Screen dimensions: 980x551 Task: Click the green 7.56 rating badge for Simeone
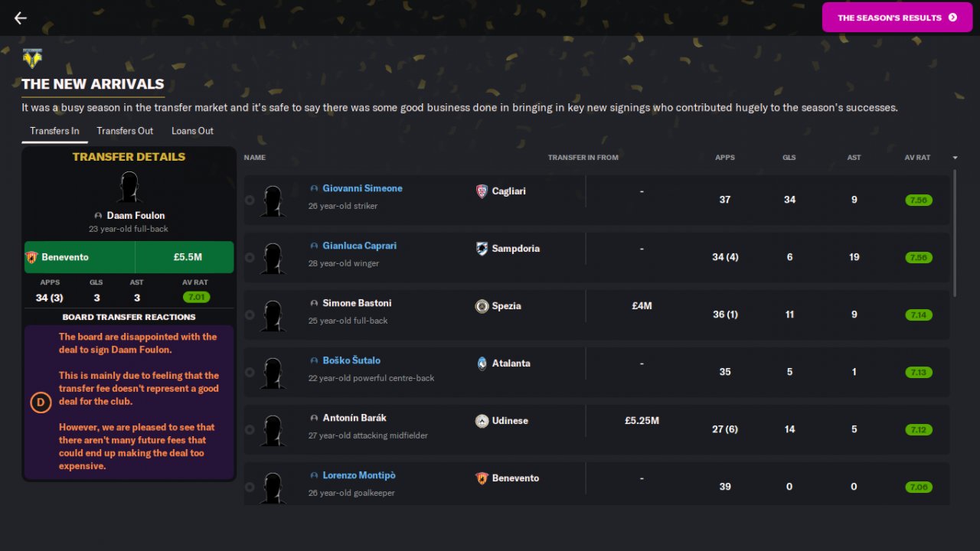[917, 200]
